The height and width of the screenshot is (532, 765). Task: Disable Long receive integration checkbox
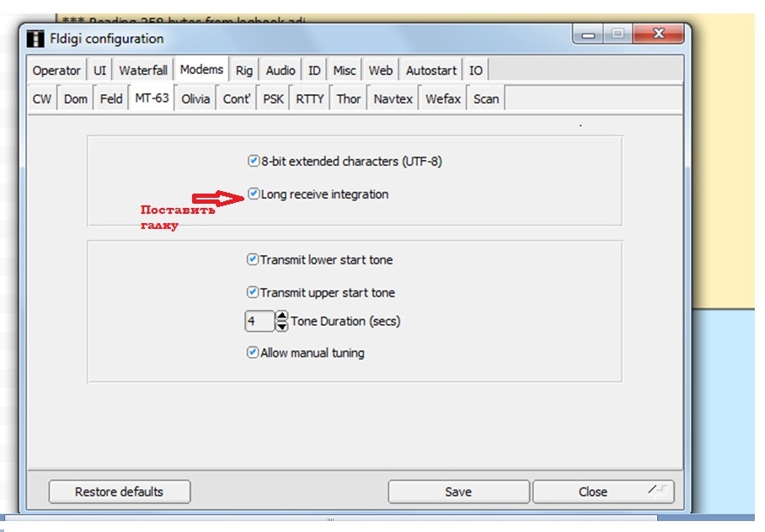coord(253,194)
